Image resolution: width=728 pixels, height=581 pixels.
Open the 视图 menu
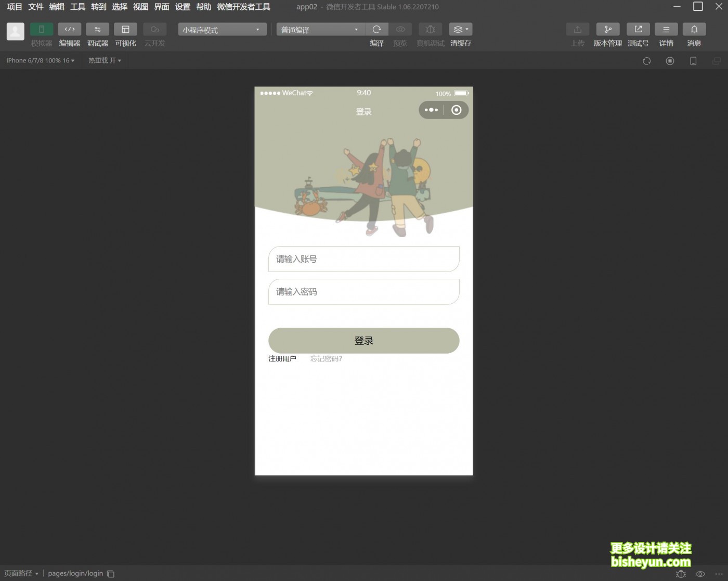coord(141,7)
